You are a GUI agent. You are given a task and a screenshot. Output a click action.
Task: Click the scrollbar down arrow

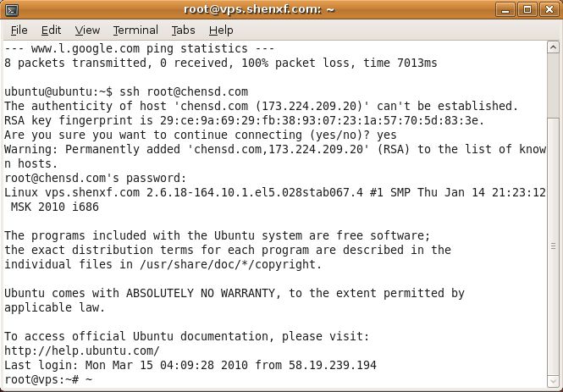[553, 381]
